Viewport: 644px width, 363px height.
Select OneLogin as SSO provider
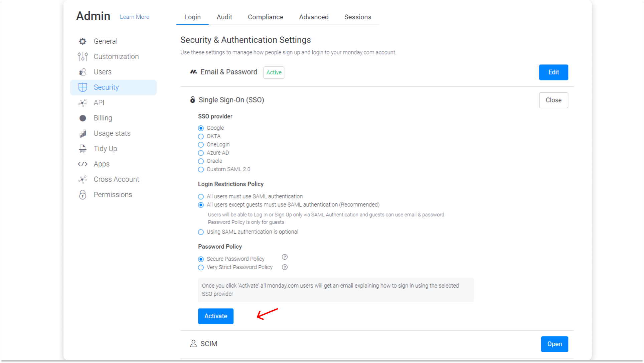[201, 145]
